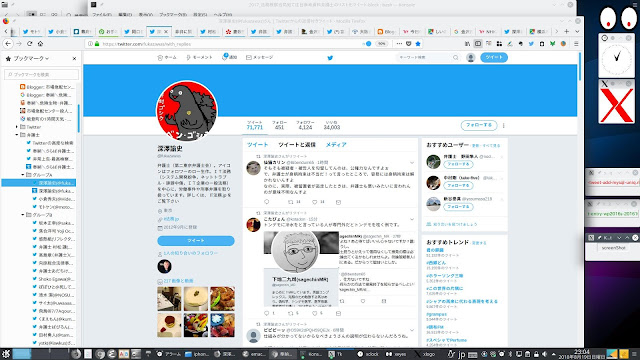The image size is (640, 360).
Task: Open a new browser tab
Action: [567, 31]
